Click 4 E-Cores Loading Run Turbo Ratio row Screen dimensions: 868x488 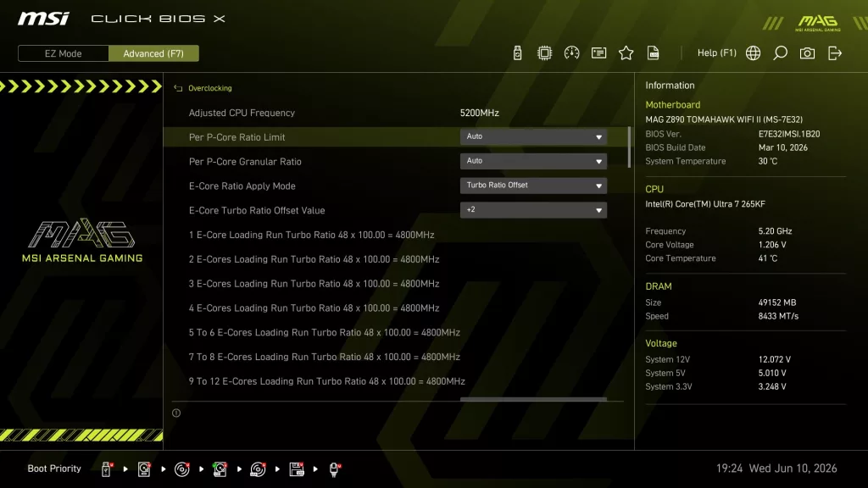(314, 308)
